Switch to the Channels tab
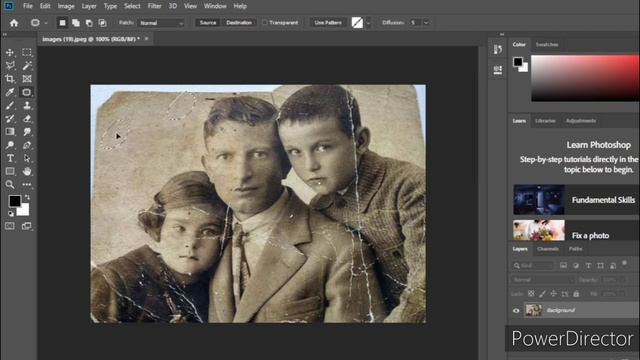This screenshot has height=360, width=640. click(x=547, y=249)
